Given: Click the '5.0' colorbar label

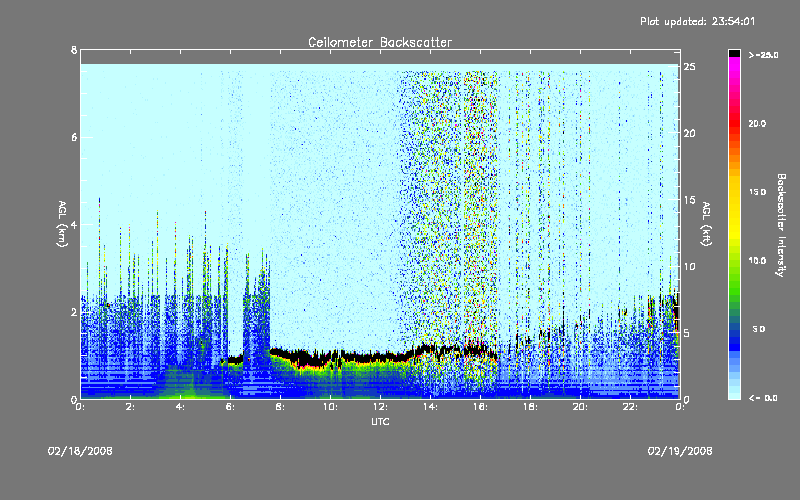Looking at the screenshot, I should pos(759,329).
